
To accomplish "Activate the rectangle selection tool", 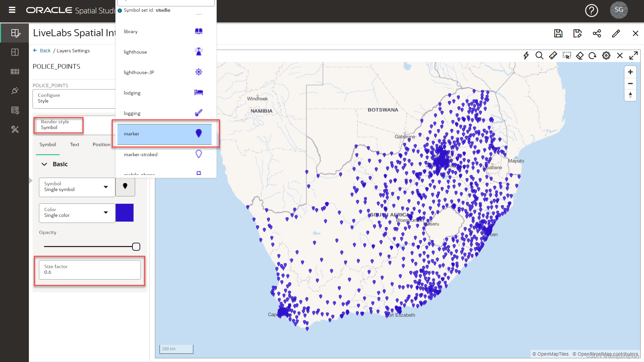I will click(x=567, y=56).
